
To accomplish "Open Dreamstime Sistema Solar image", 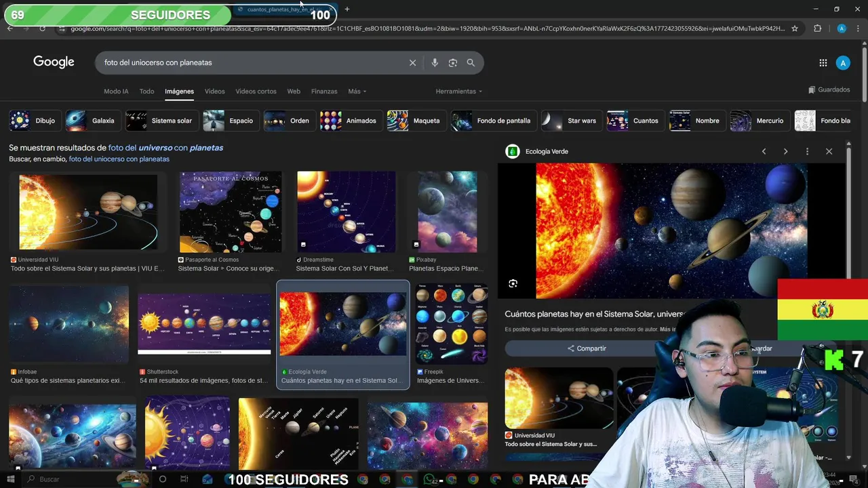I will point(346,212).
